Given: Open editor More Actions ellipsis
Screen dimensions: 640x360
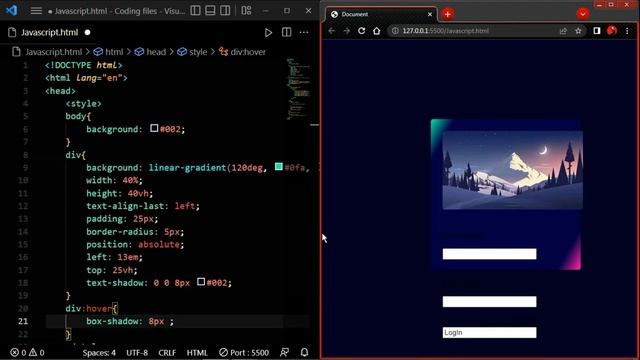Looking at the screenshot, I should click(x=304, y=33).
